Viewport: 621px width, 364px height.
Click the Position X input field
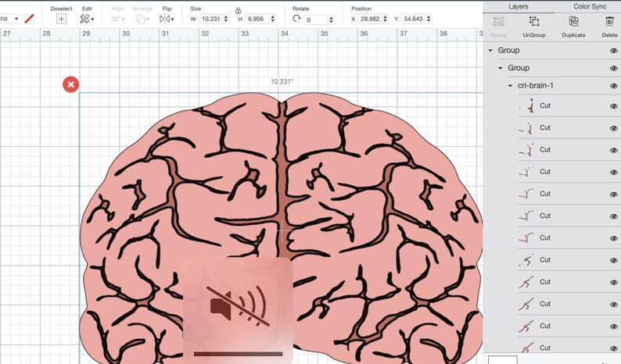pyautogui.click(x=370, y=19)
